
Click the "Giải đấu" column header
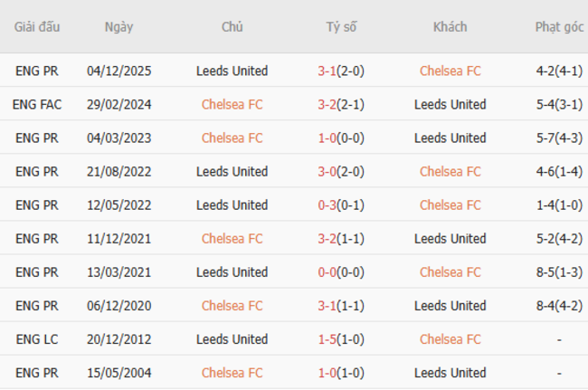point(37,27)
